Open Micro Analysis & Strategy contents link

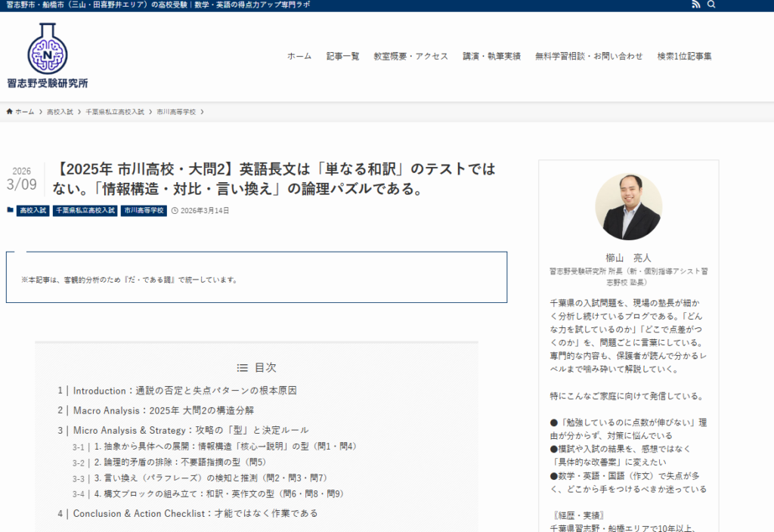point(190,430)
